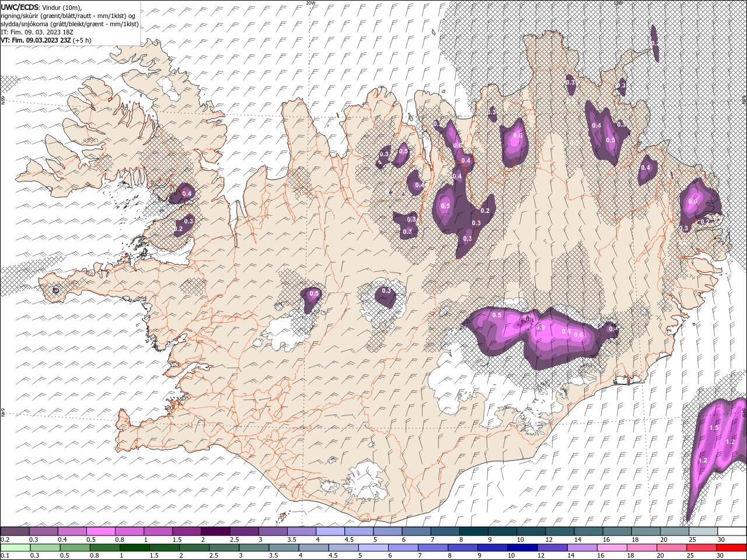
Task: Click the light periwinkle snow swatch at 4
Action: (330, 531)
